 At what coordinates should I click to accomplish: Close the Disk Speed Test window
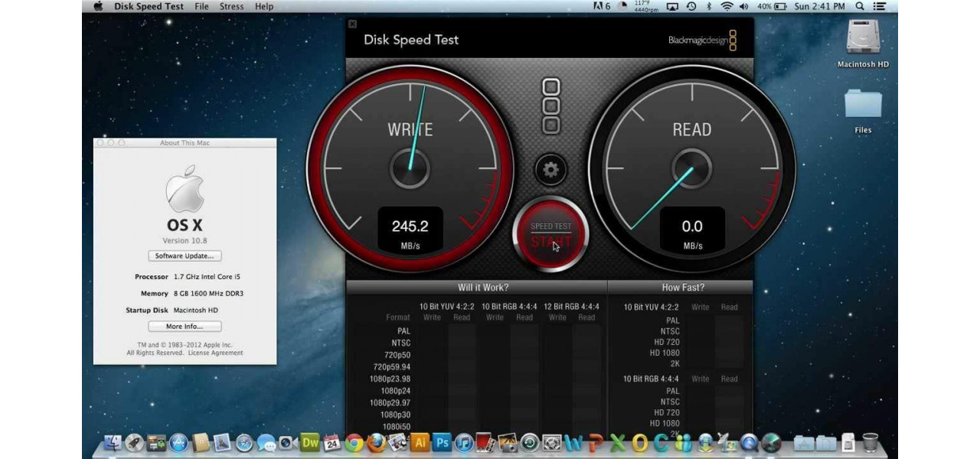pos(352,24)
